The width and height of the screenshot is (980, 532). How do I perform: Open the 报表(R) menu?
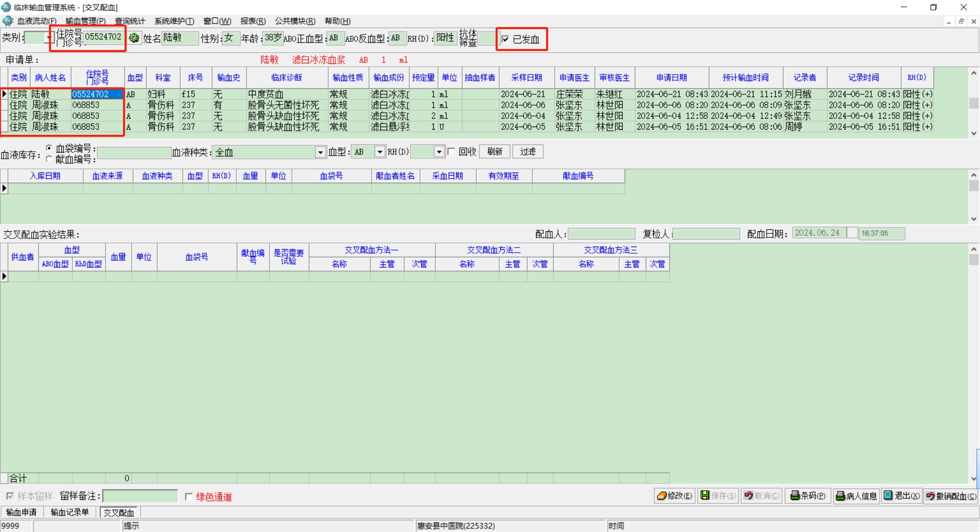(253, 21)
